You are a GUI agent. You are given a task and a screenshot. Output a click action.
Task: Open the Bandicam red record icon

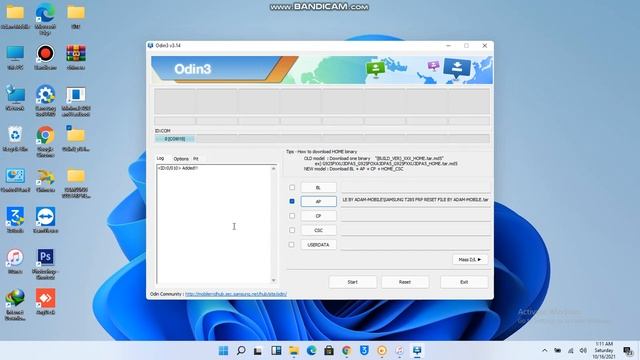click(x=45, y=57)
